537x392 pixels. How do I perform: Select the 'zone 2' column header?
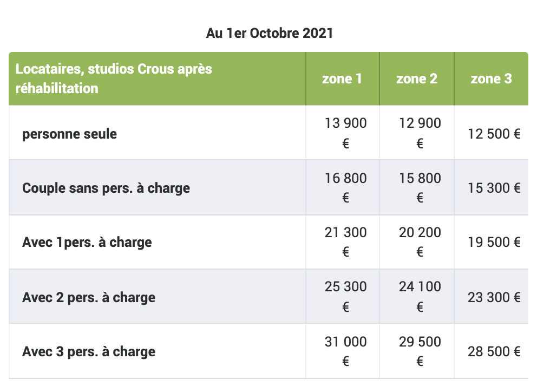tap(417, 79)
